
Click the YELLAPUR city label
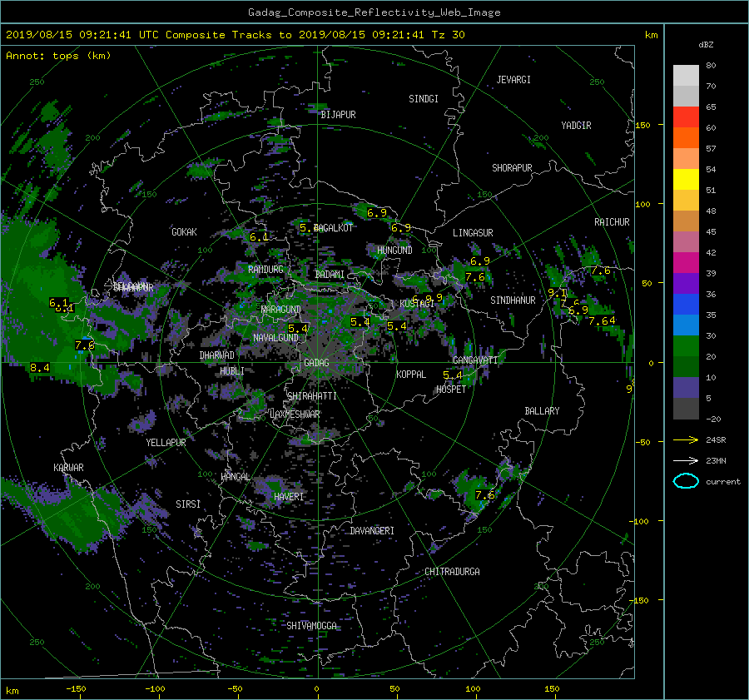166,443
